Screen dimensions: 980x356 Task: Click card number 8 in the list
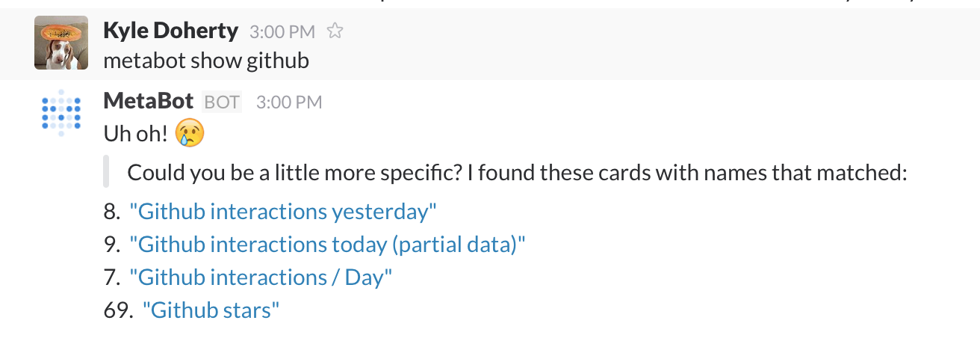[111, 212]
